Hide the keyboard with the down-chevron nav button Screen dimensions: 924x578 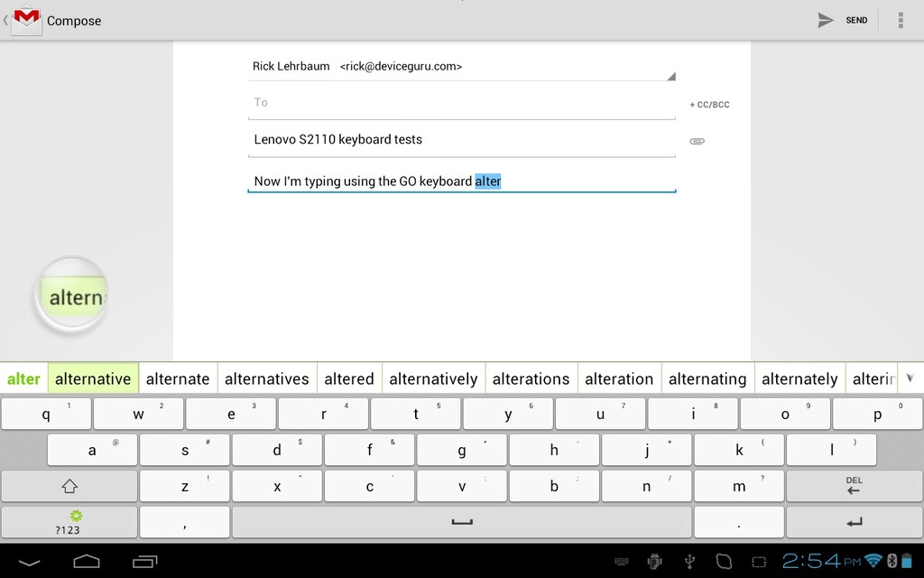coord(29,562)
